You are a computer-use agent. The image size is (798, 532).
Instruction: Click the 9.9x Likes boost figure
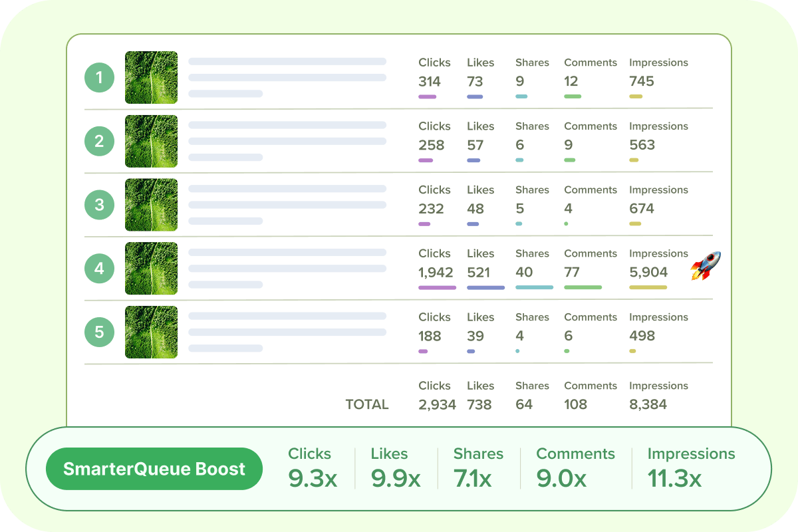(x=396, y=479)
